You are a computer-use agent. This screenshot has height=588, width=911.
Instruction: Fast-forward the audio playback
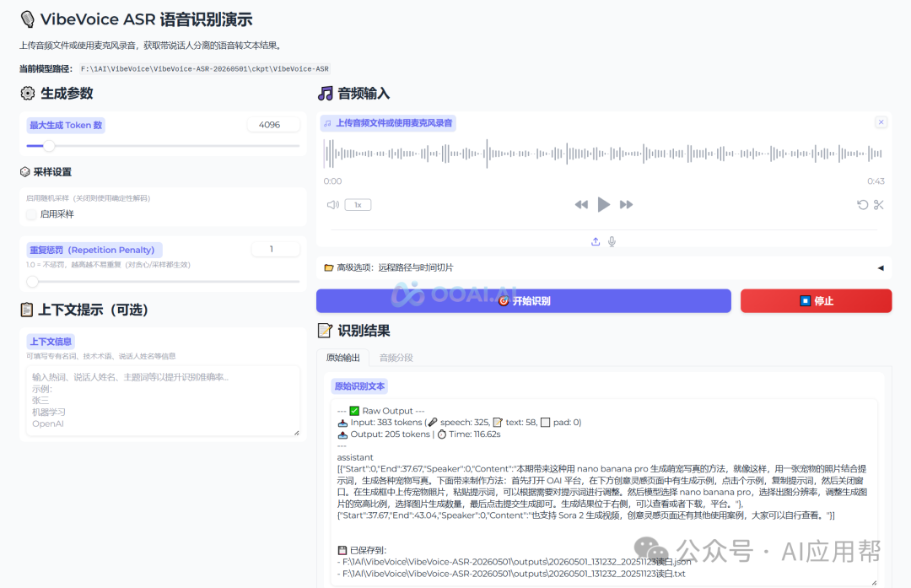[626, 204]
